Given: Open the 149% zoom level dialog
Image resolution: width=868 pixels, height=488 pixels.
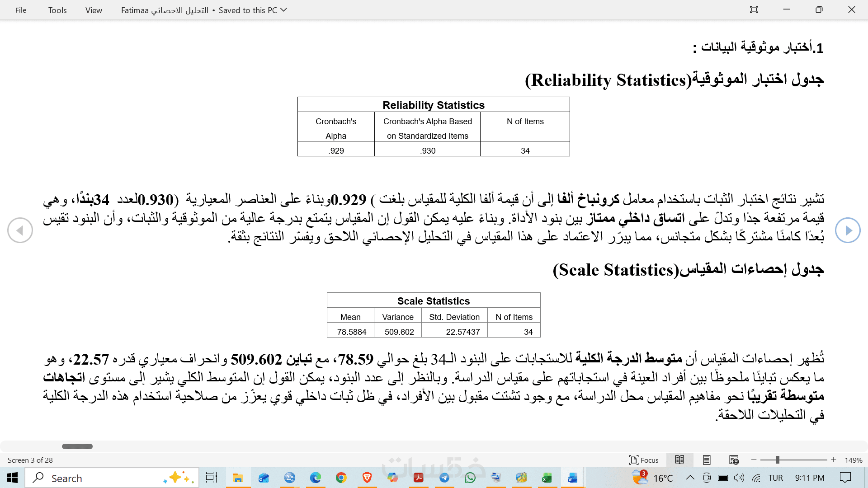Looking at the screenshot, I should tap(853, 460).
